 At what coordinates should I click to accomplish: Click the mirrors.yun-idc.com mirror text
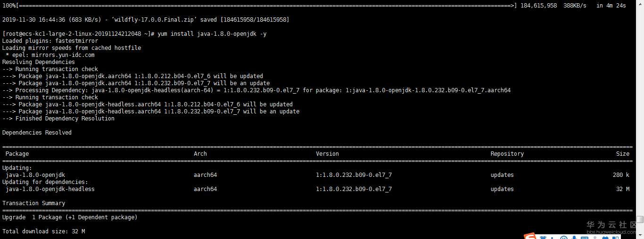(63, 55)
